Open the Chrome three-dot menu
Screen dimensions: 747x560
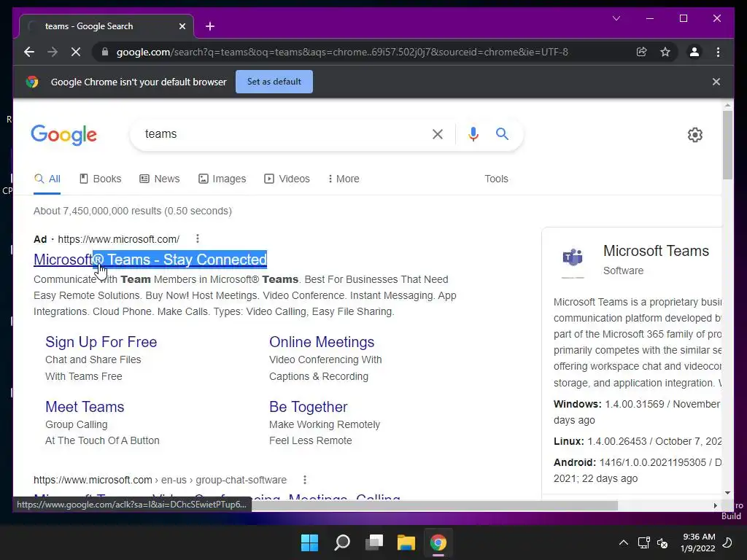(718, 52)
